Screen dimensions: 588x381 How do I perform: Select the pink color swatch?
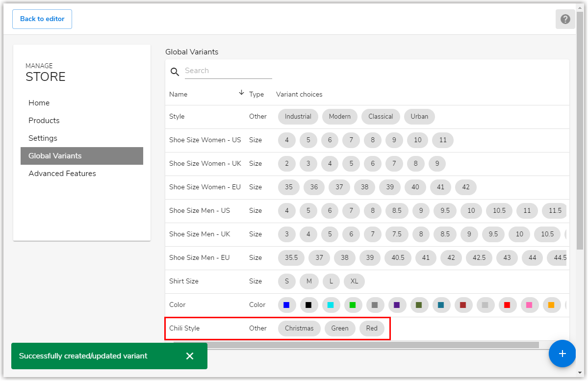click(x=529, y=305)
